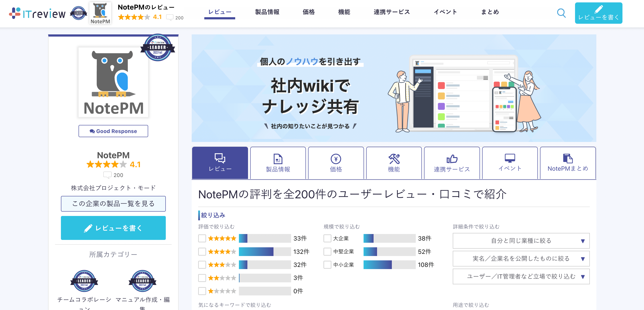Tick the 中小企業 filter checkbox
This screenshot has width=644, height=310.
[327, 265]
